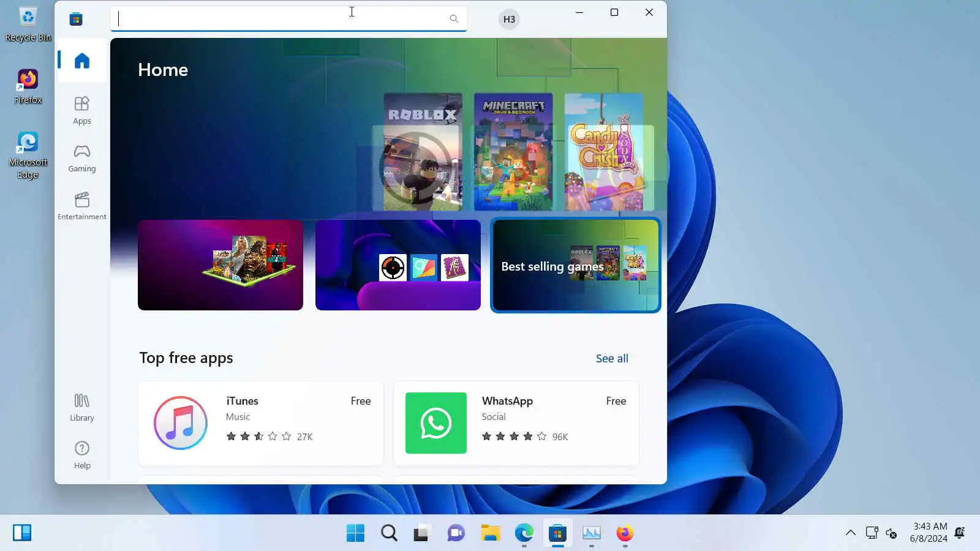The width and height of the screenshot is (980, 551).
Task: Click Microsoft Store taskbar icon
Action: 557,533
